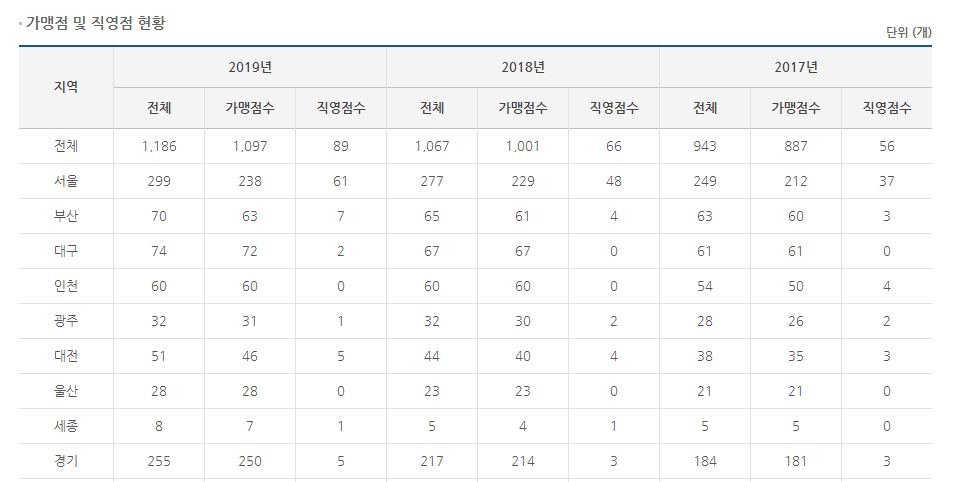Click '가맹점수' subheader under 2018년
The width and height of the screenshot is (953, 482).
pos(523,108)
